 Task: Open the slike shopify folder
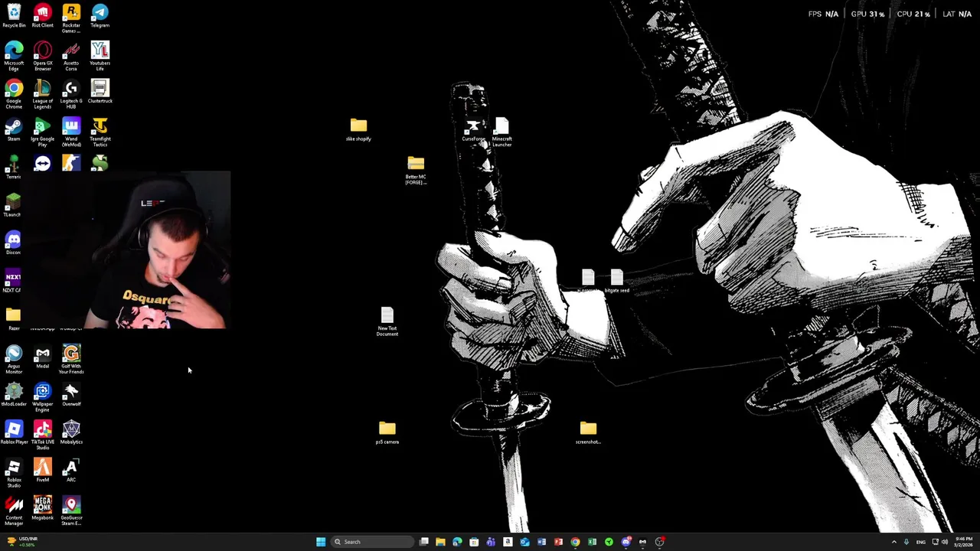358,129
